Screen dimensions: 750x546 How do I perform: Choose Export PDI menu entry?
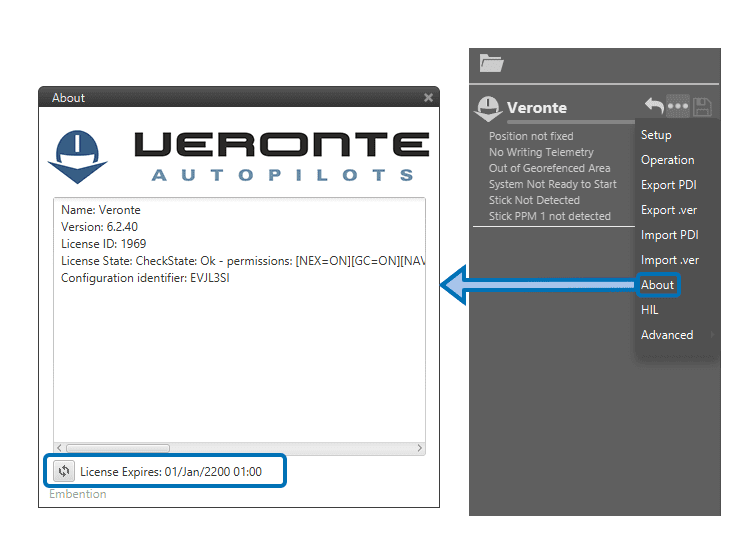point(668,185)
